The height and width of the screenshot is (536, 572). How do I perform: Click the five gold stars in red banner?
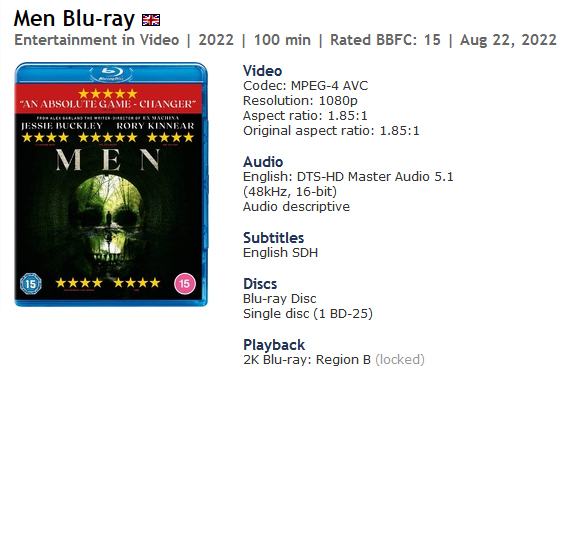[108, 93]
